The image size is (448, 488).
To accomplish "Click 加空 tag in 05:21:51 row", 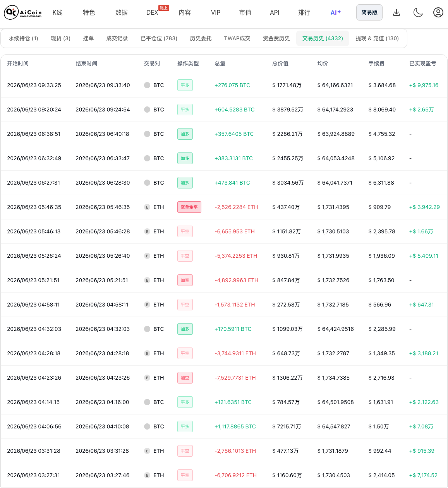I will 185,280.
